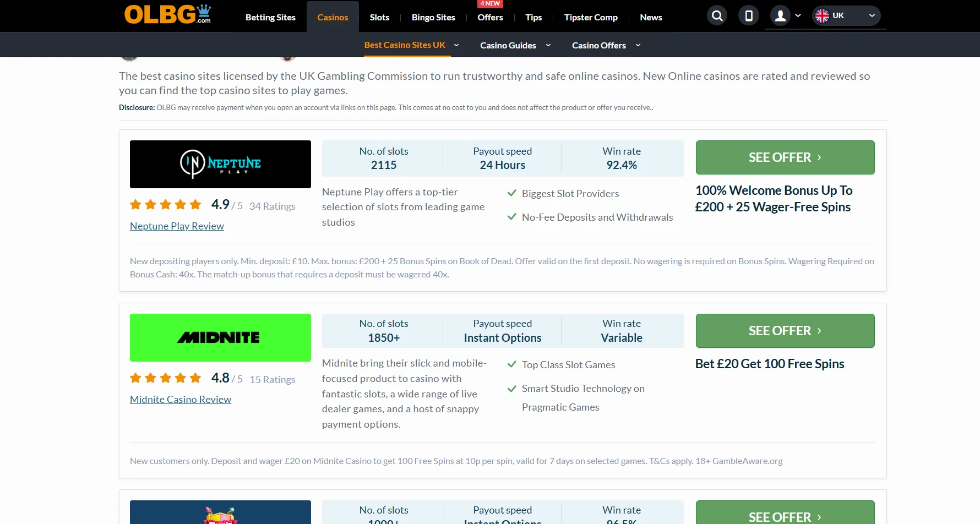This screenshot has height=524, width=980.
Task: Click the Neptune Play logo
Action: (x=220, y=164)
